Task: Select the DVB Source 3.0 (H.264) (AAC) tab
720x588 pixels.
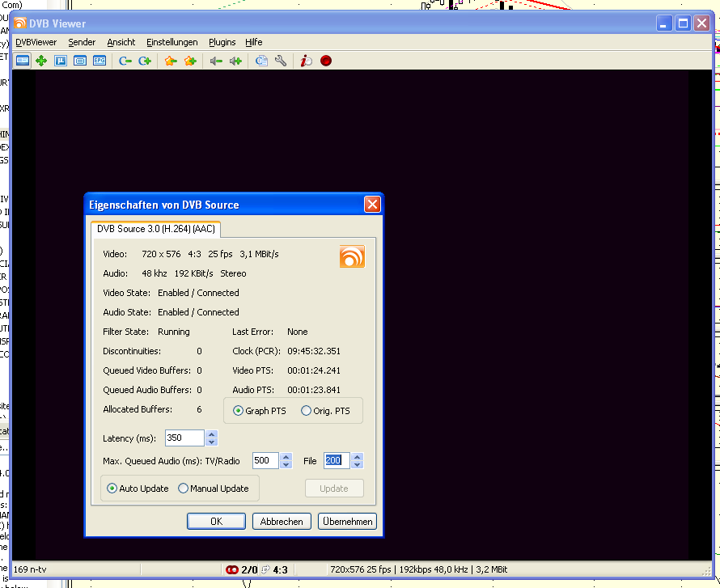Action: (x=154, y=229)
